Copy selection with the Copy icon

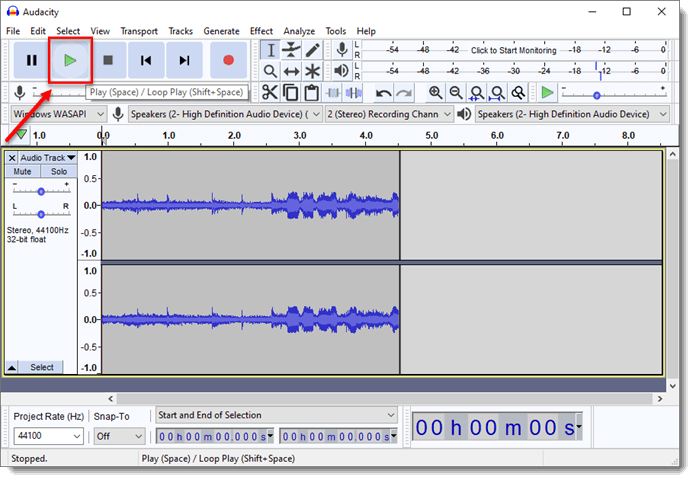(291, 93)
